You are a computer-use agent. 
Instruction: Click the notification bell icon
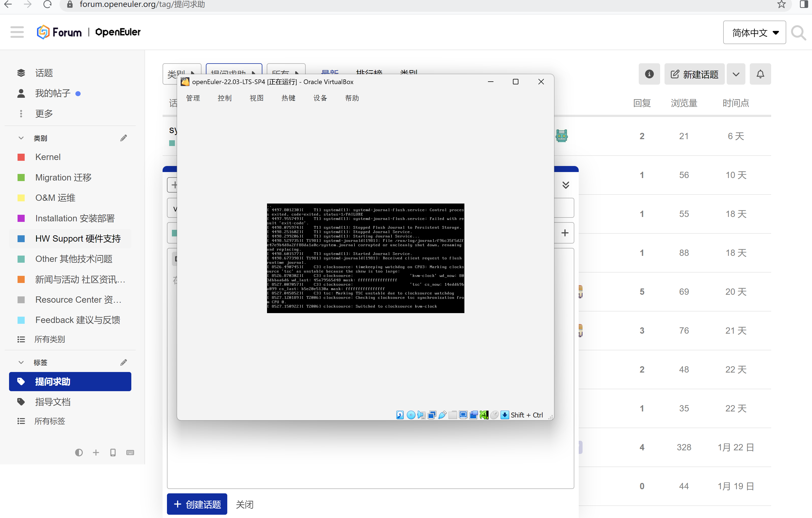pyautogui.click(x=760, y=74)
